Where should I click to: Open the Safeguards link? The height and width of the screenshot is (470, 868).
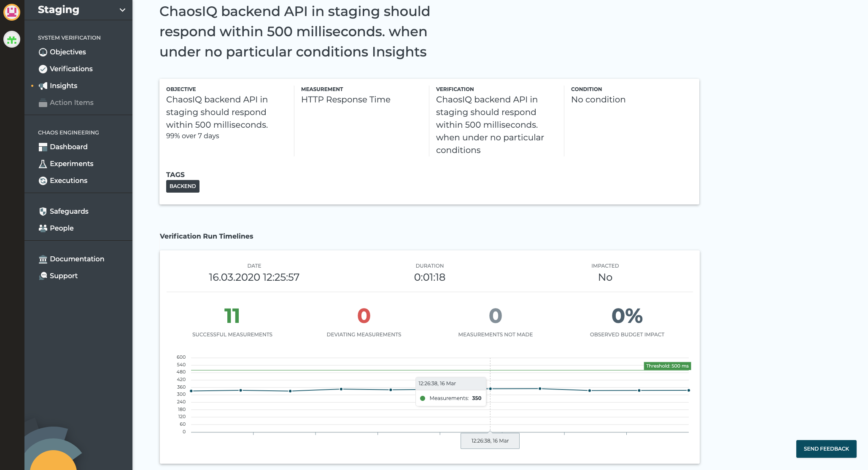pos(69,211)
